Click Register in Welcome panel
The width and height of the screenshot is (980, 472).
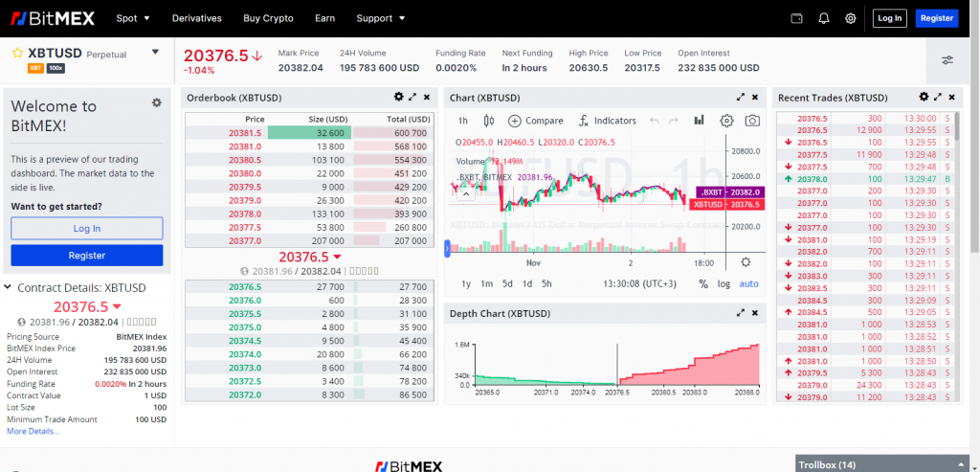pyautogui.click(x=87, y=255)
